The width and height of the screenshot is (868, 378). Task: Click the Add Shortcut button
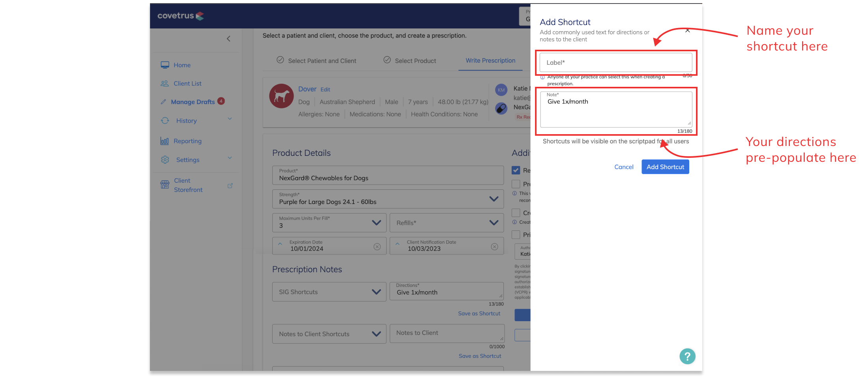pos(665,167)
